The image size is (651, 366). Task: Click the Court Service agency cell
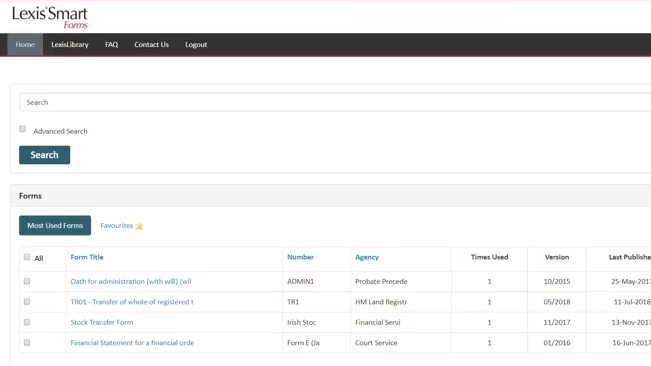(x=376, y=343)
